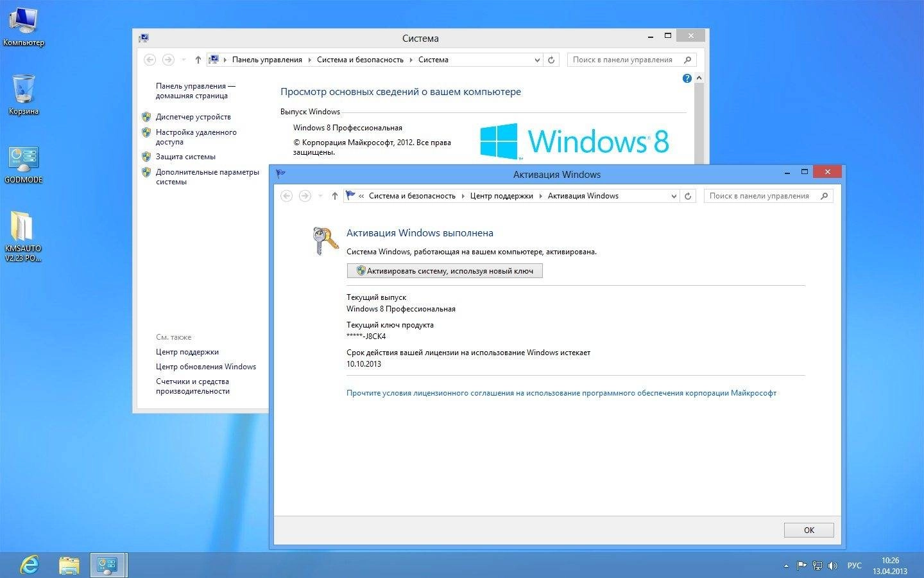Refresh the Активация Windows window

[x=688, y=196]
